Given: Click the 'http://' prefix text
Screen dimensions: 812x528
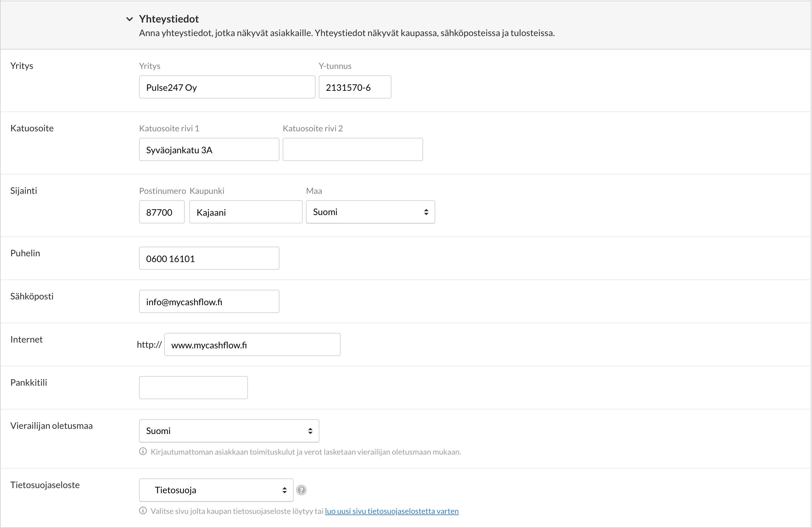Looking at the screenshot, I should point(149,344).
